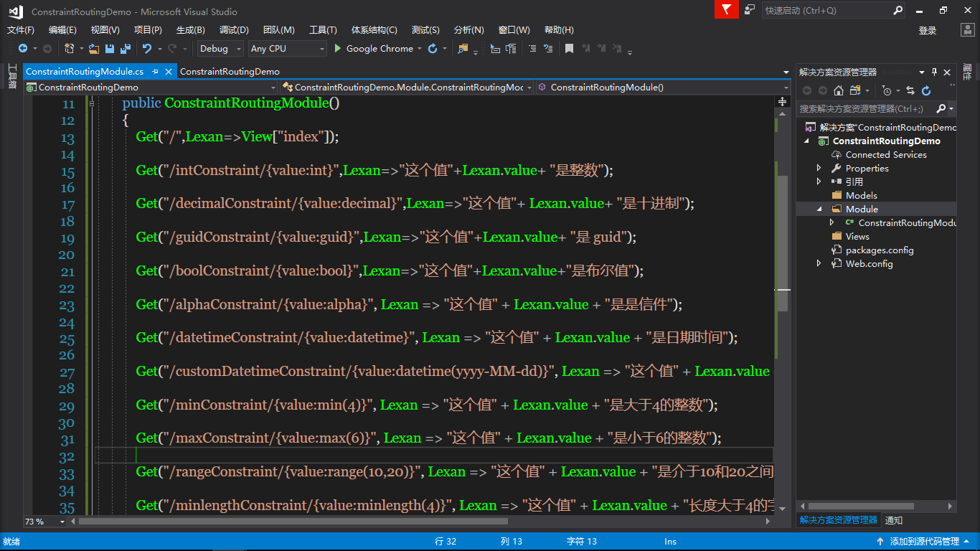This screenshot has height=551, width=980.
Task: Click the Solution Explorer switch views icon
Action: [x=854, y=90]
